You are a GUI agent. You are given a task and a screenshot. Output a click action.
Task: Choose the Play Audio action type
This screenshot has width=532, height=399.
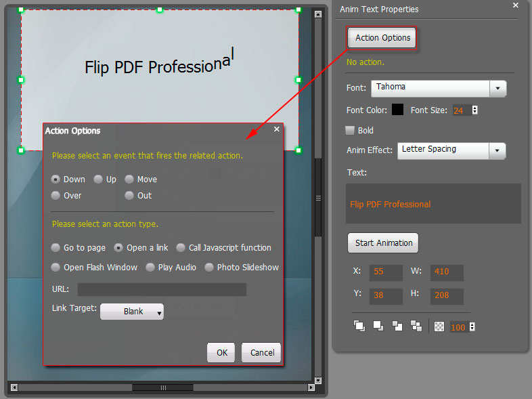pos(150,268)
